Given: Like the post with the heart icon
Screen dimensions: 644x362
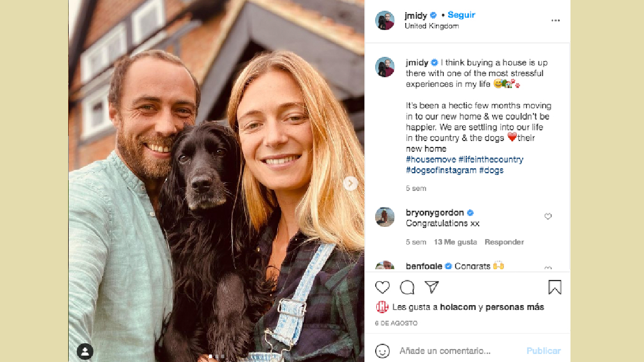Looking at the screenshot, I should click(x=382, y=287).
